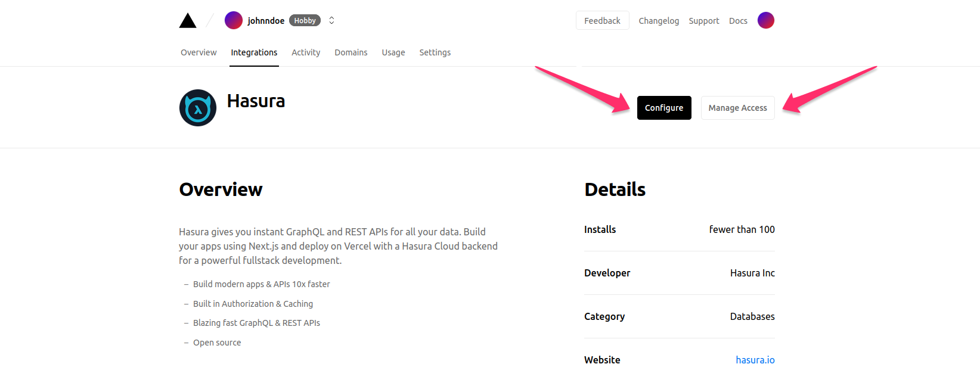980x392 pixels.
Task: Navigate to the Settings tab
Action: tap(435, 52)
